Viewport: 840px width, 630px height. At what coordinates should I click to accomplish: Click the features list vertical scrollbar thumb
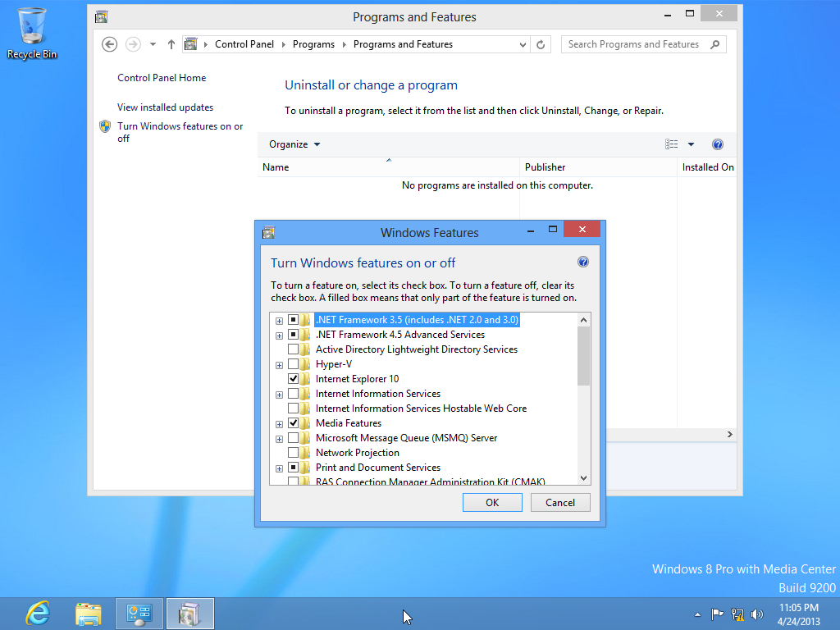tap(583, 356)
